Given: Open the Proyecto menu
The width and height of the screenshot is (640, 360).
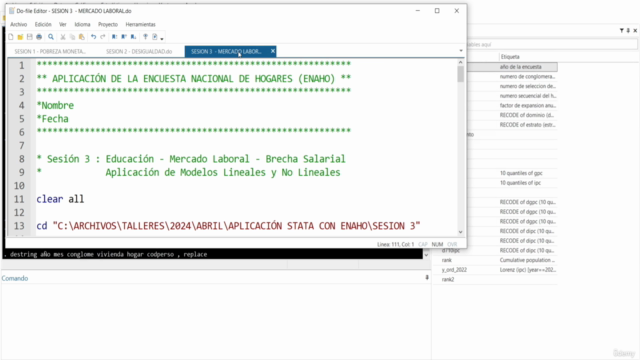Looking at the screenshot, I should click(x=108, y=24).
